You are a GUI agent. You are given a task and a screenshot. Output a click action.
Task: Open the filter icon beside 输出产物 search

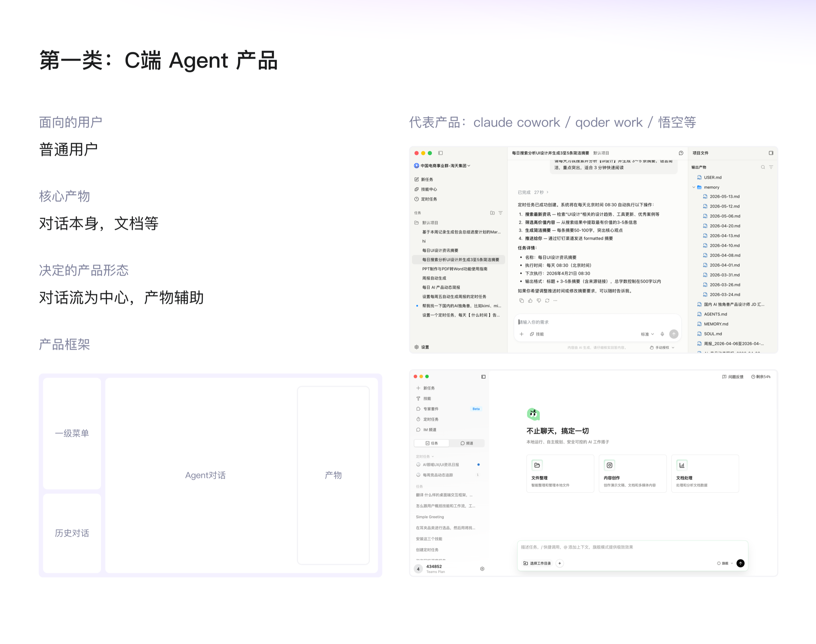pyautogui.click(x=771, y=167)
